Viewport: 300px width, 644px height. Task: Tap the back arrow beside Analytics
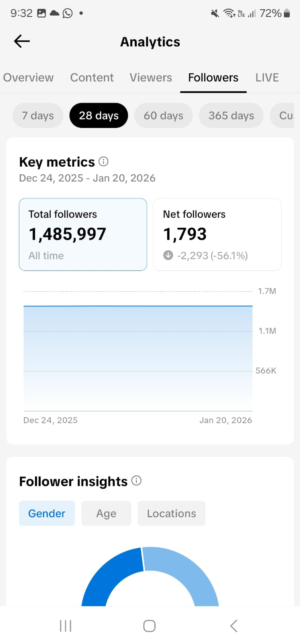tap(22, 41)
